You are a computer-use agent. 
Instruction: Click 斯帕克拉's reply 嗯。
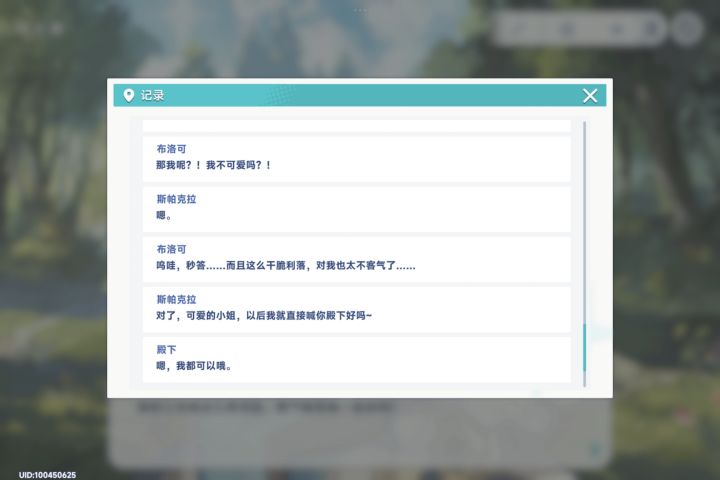tap(164, 215)
